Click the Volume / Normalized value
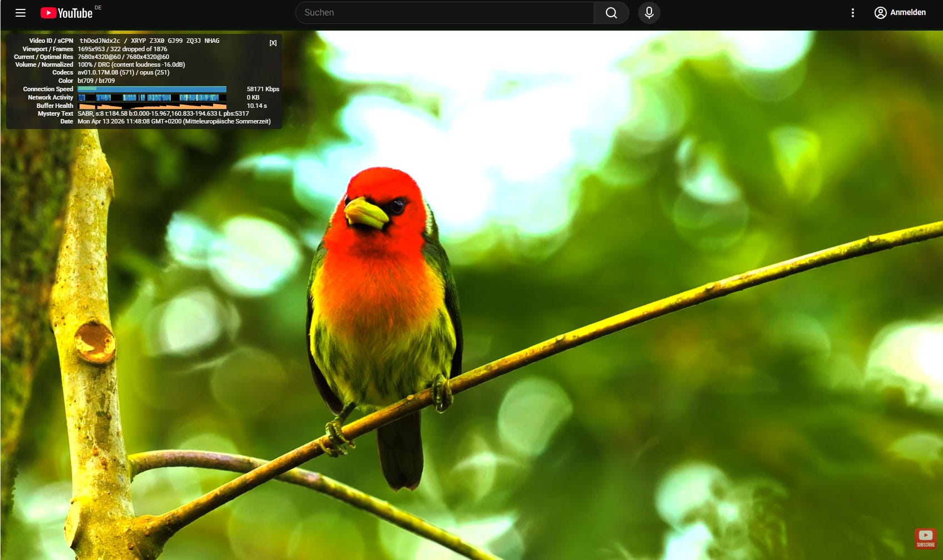The width and height of the screenshot is (943, 560). coord(131,65)
